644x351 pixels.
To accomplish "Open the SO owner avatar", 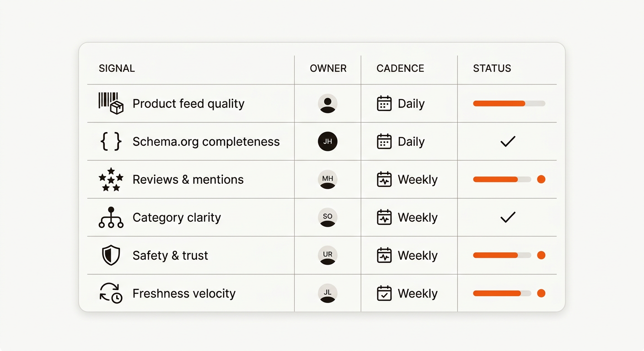I will click(x=327, y=218).
